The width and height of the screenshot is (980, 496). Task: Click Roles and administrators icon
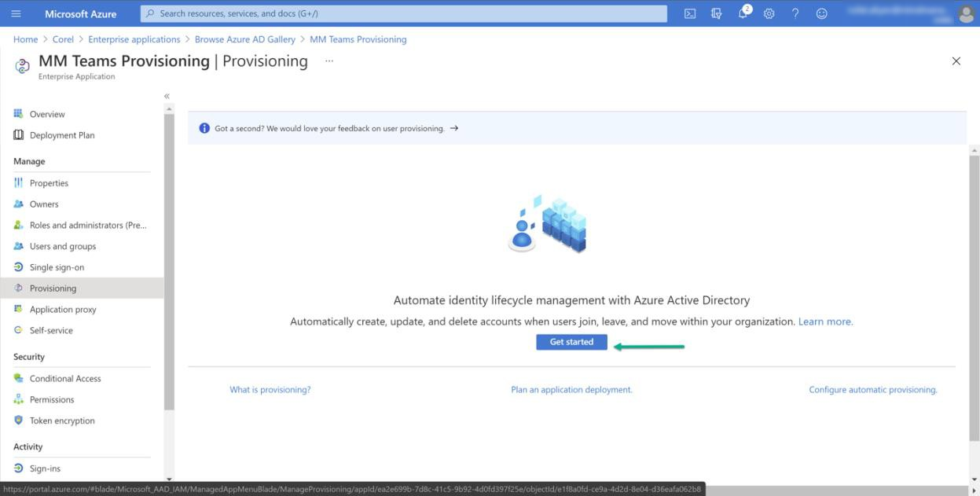tap(18, 225)
